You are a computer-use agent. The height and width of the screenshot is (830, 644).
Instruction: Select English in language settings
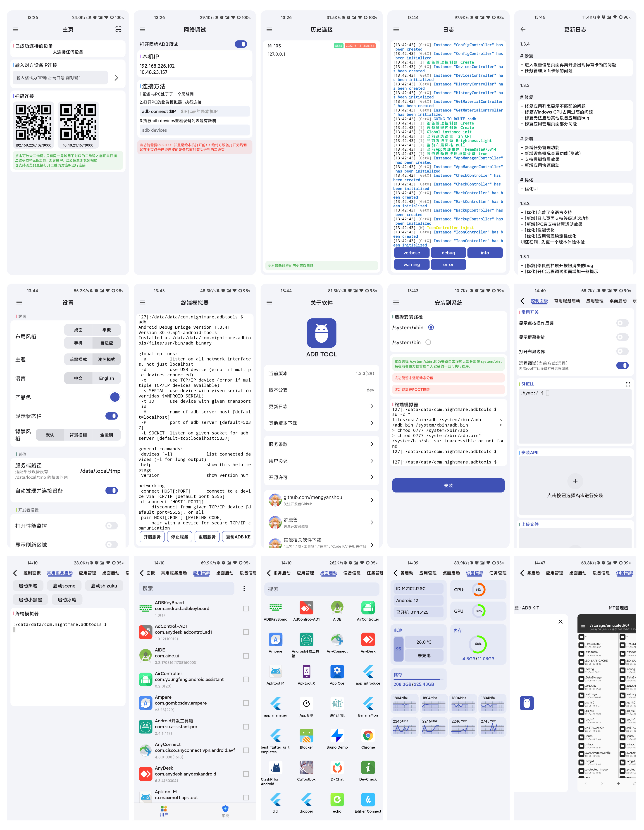[x=106, y=378]
